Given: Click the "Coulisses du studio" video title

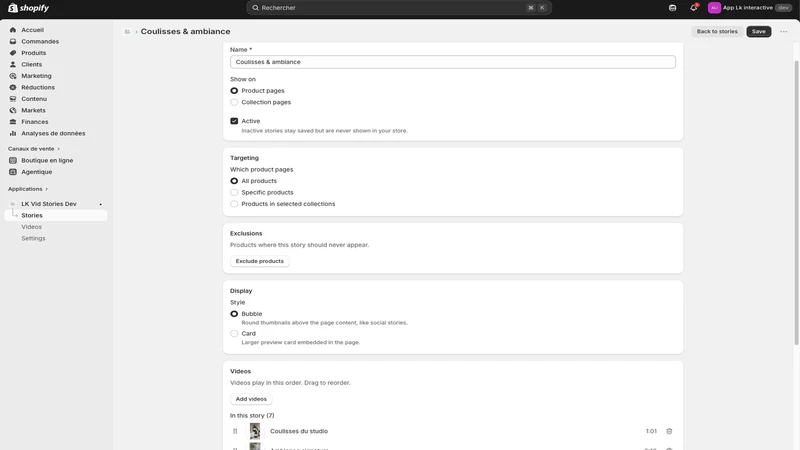Looking at the screenshot, I should tap(299, 431).
